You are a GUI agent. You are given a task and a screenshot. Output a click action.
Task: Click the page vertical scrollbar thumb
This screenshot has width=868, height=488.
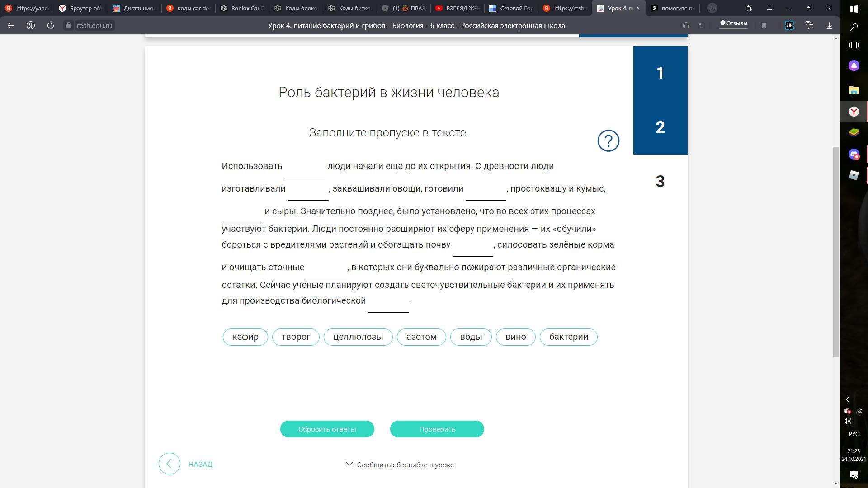pyautogui.click(x=836, y=252)
